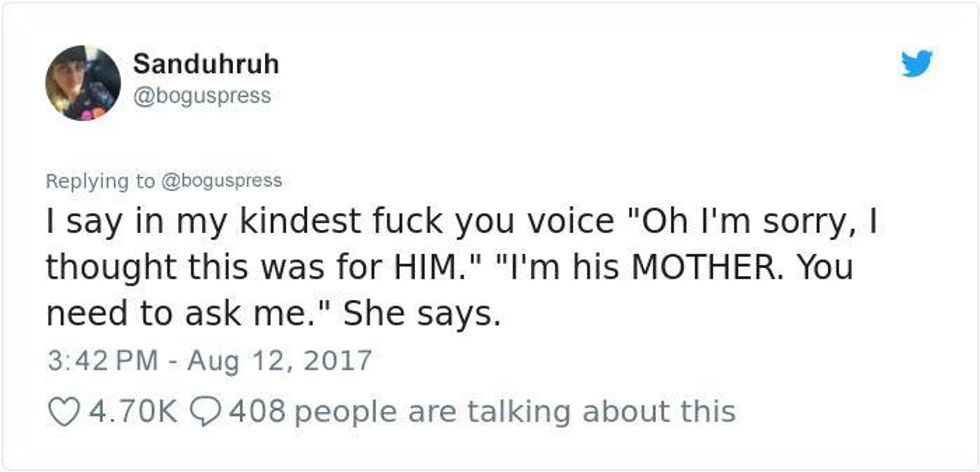The image size is (980, 472).
Task: Open the @boguspress handle under the name
Action: click(202, 96)
